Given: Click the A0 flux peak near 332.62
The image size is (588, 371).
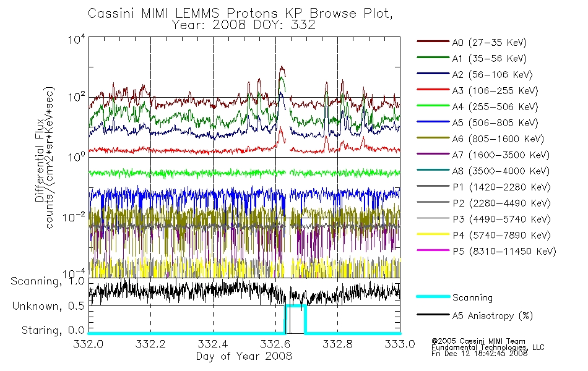Looking at the screenshot, I should click(282, 68).
